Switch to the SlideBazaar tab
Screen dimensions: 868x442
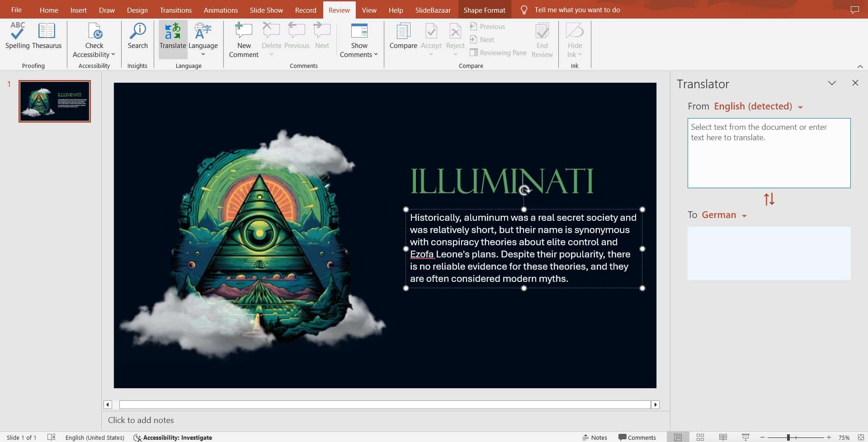coord(432,10)
